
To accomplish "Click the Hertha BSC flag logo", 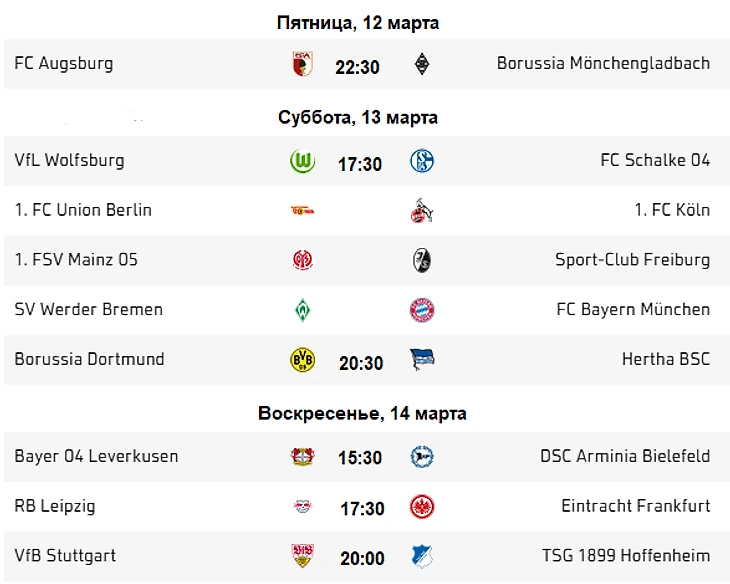I will (x=422, y=360).
